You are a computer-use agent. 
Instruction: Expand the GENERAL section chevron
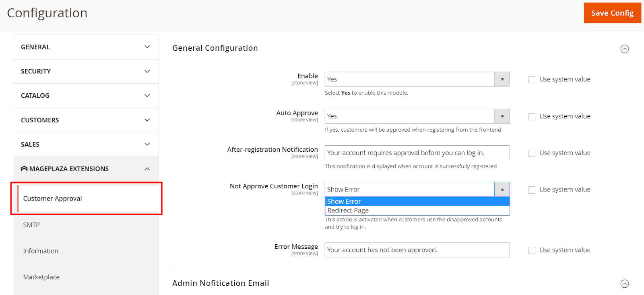[x=147, y=47]
